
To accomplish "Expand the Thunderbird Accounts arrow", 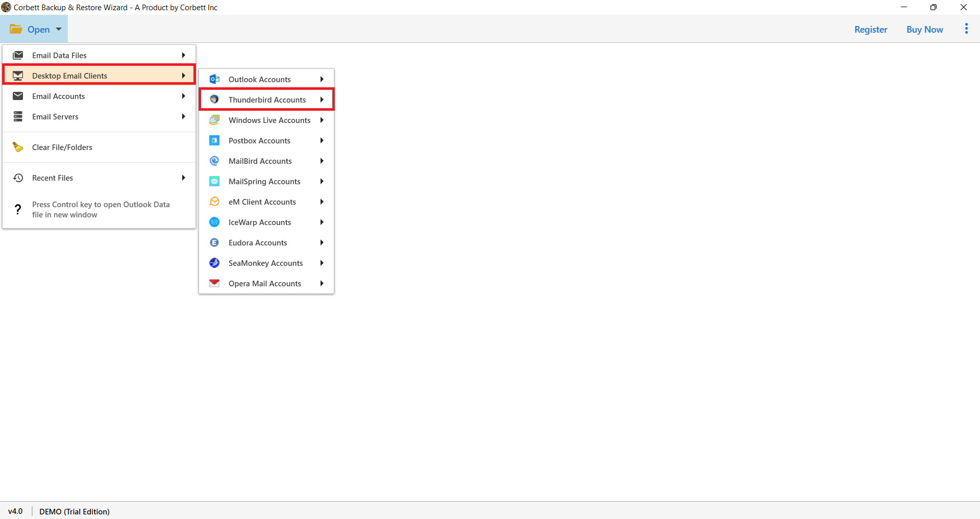I will pyautogui.click(x=322, y=100).
